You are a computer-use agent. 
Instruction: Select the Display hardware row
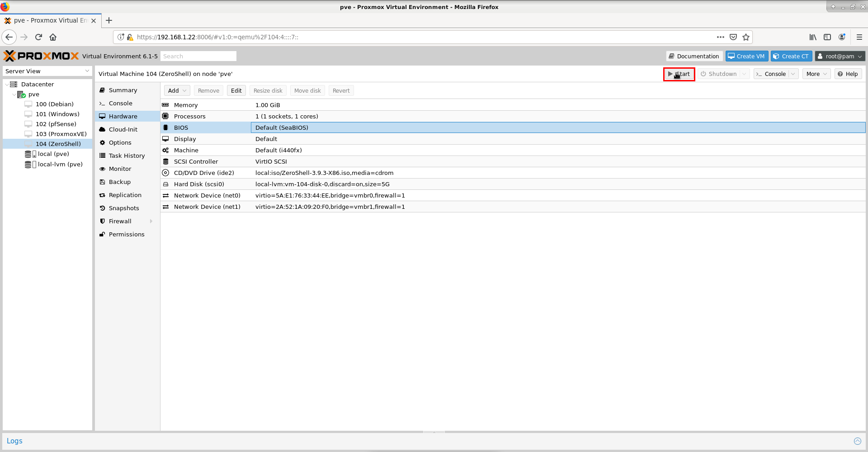pos(513,139)
